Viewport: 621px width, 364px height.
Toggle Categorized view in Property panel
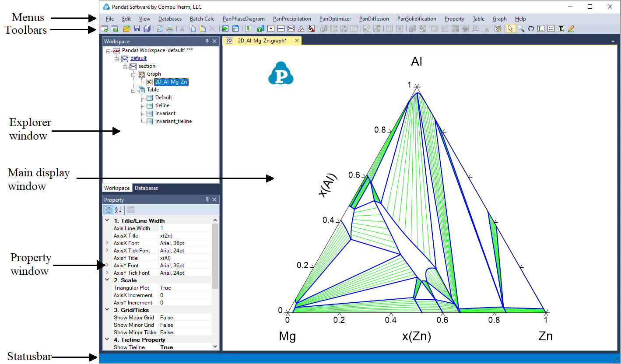(108, 210)
